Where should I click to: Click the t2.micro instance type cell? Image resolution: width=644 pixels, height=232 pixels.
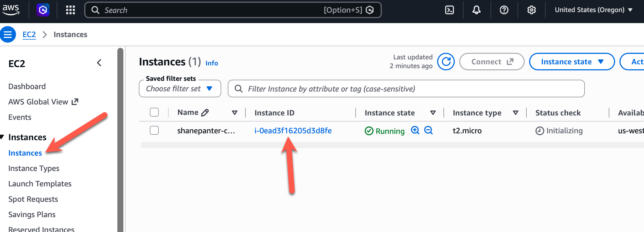point(467,131)
